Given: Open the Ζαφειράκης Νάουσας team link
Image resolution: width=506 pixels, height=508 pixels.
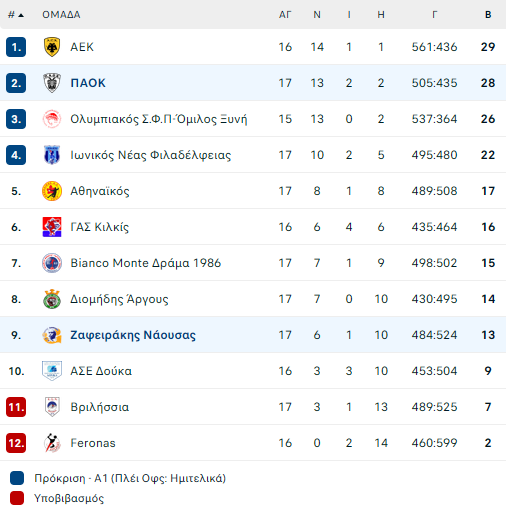Looking at the screenshot, I should (x=133, y=335).
